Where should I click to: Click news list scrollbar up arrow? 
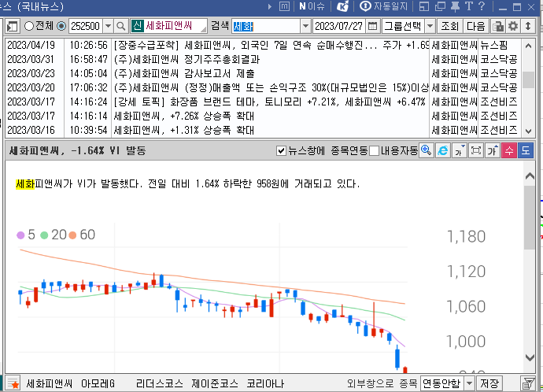coord(528,46)
